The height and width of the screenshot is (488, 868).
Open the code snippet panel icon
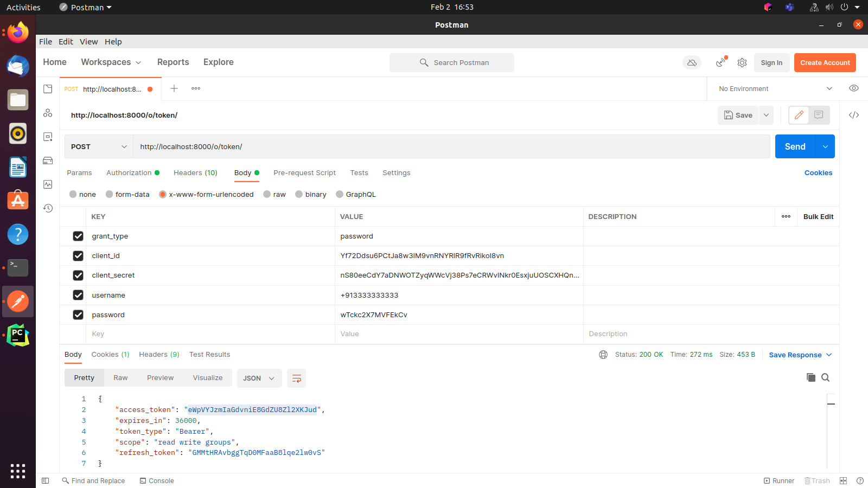coord(854,115)
